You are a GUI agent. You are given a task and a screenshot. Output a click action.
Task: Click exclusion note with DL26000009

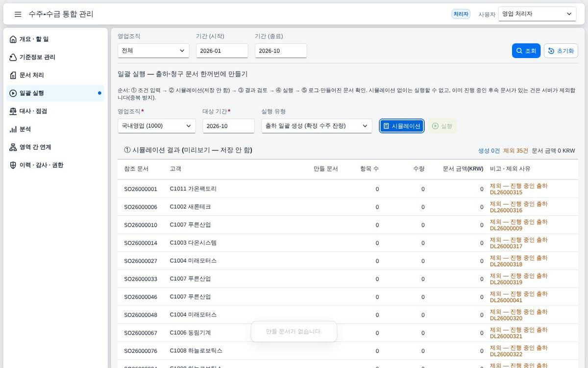519,225
